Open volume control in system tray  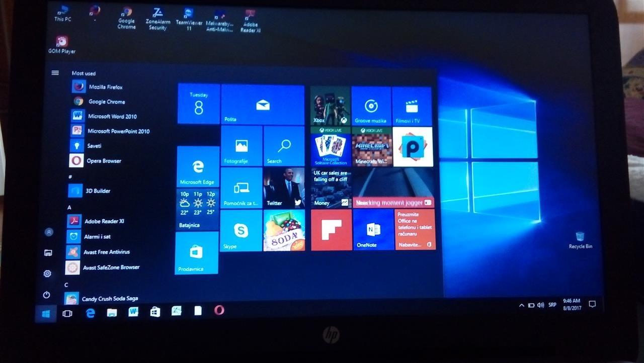[x=540, y=305]
